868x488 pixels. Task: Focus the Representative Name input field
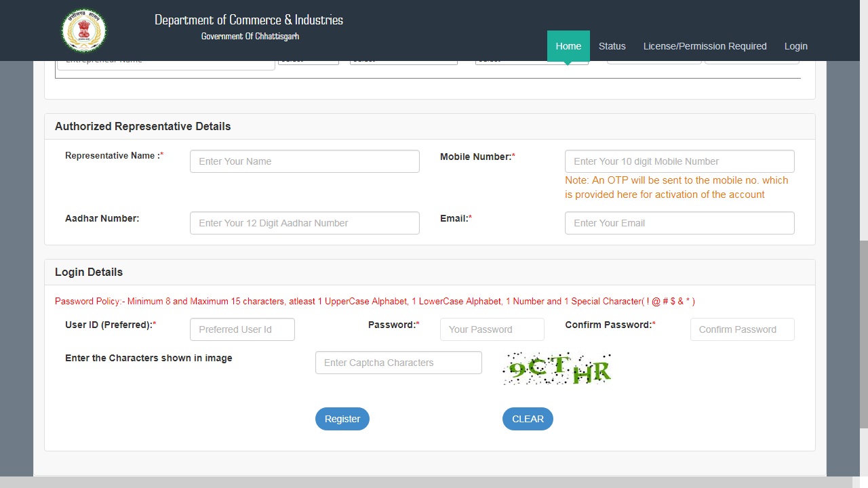pyautogui.click(x=304, y=161)
